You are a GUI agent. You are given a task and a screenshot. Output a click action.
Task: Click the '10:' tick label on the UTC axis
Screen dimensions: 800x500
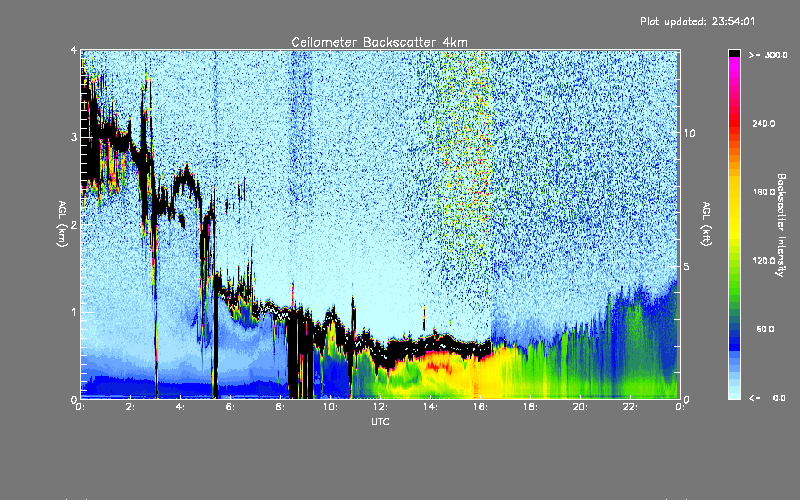(330, 407)
